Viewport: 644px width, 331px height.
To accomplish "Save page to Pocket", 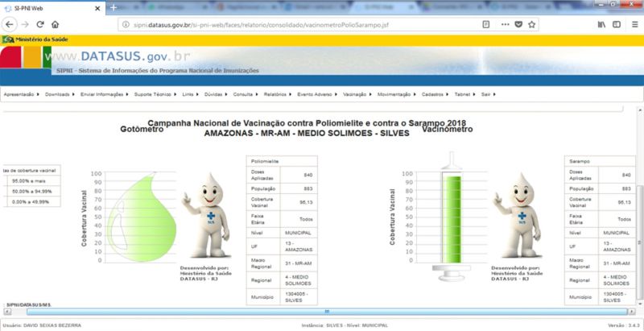I will [518, 25].
